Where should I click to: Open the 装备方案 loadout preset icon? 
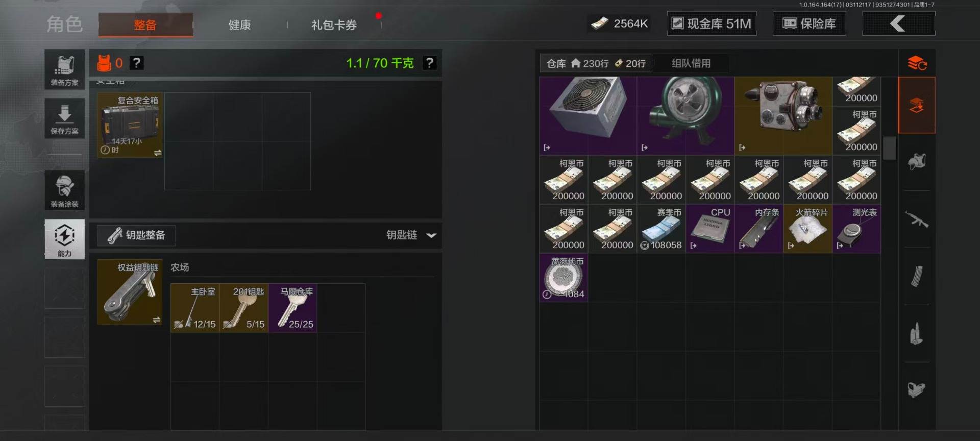tap(64, 69)
